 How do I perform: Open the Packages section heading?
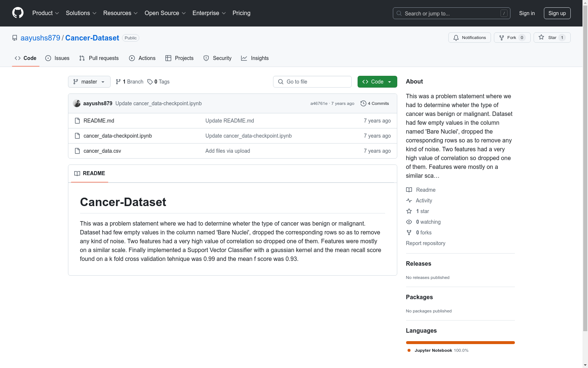[x=419, y=297]
